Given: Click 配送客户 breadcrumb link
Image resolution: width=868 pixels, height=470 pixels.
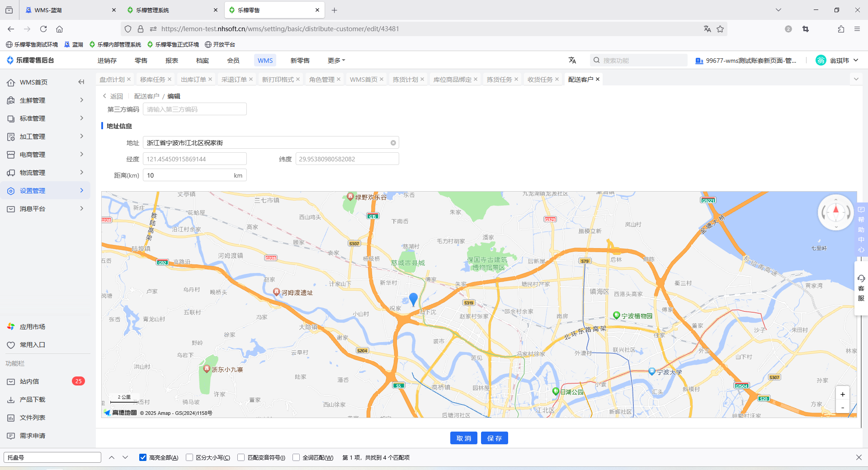Looking at the screenshot, I should pyautogui.click(x=147, y=96).
